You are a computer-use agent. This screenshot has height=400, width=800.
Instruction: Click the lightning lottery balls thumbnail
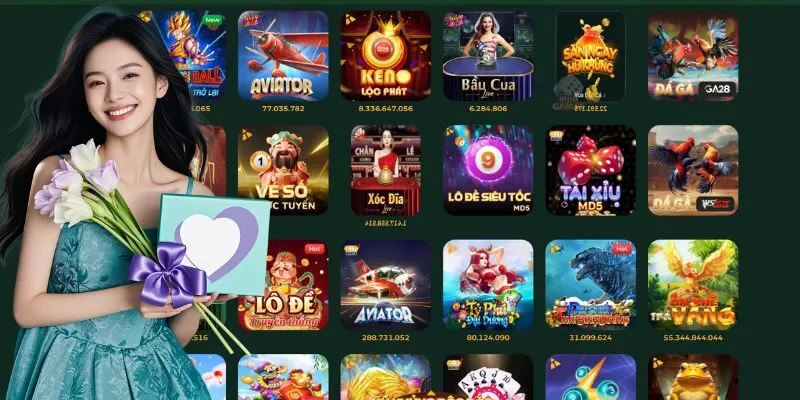point(591,377)
